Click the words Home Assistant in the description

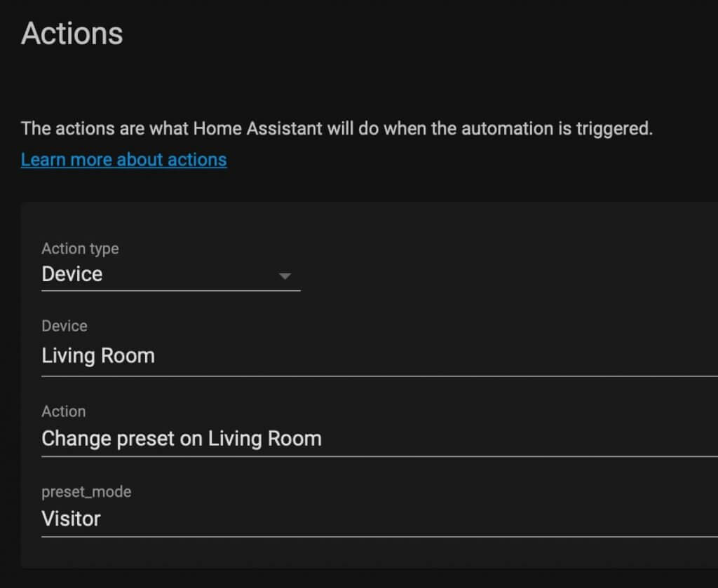(x=258, y=128)
